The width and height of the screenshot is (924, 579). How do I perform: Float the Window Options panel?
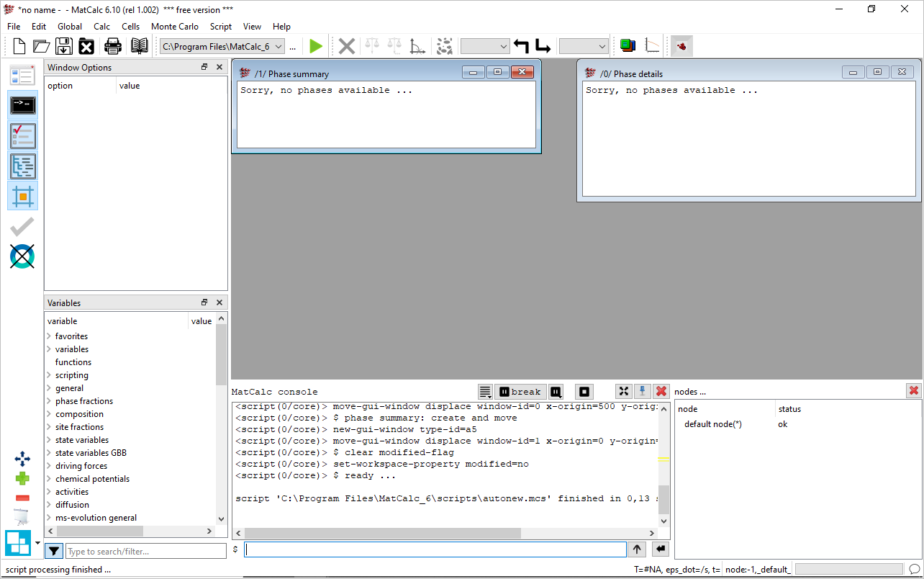pyautogui.click(x=204, y=67)
